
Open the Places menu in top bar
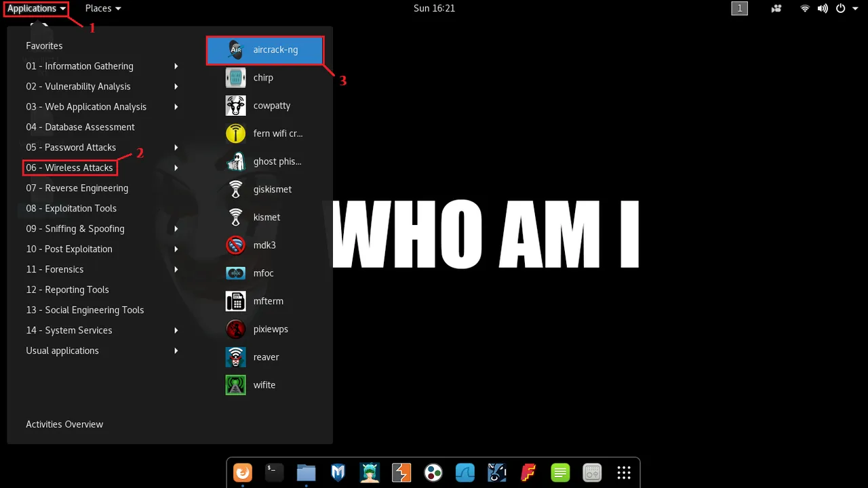103,8
